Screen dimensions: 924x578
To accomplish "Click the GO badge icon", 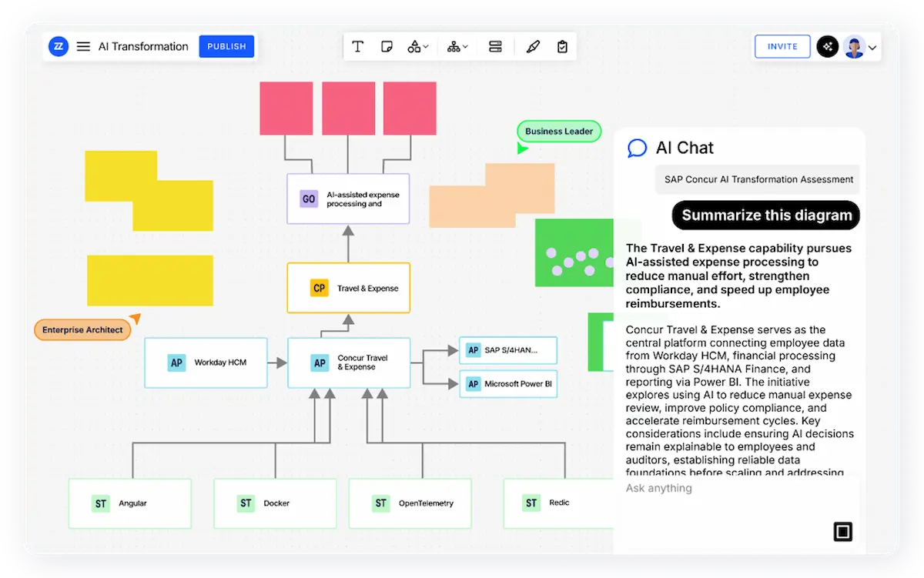I will [309, 199].
